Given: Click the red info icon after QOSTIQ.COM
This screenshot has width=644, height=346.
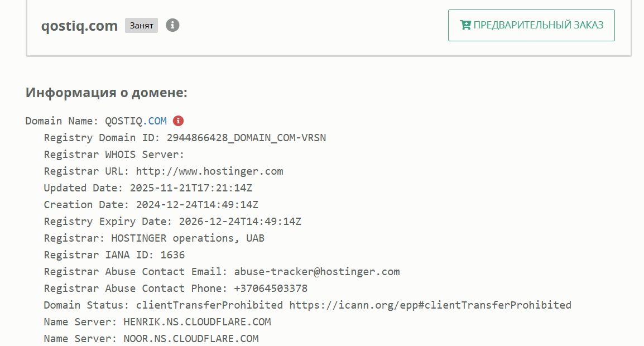Looking at the screenshot, I should pyautogui.click(x=179, y=121).
